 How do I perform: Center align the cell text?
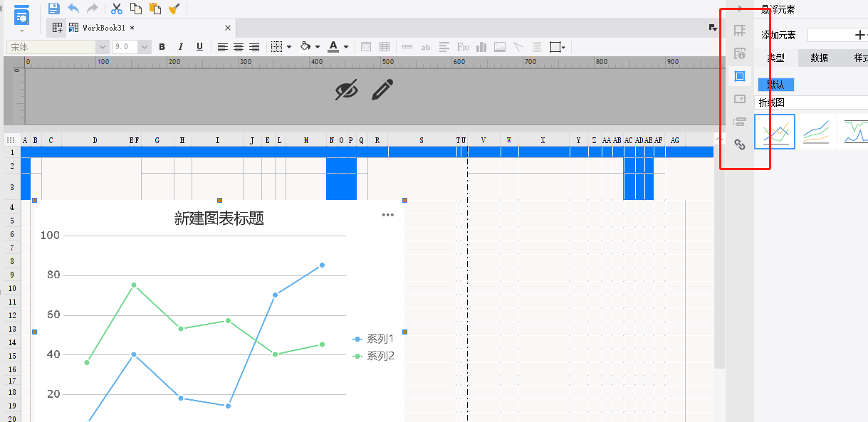click(239, 47)
